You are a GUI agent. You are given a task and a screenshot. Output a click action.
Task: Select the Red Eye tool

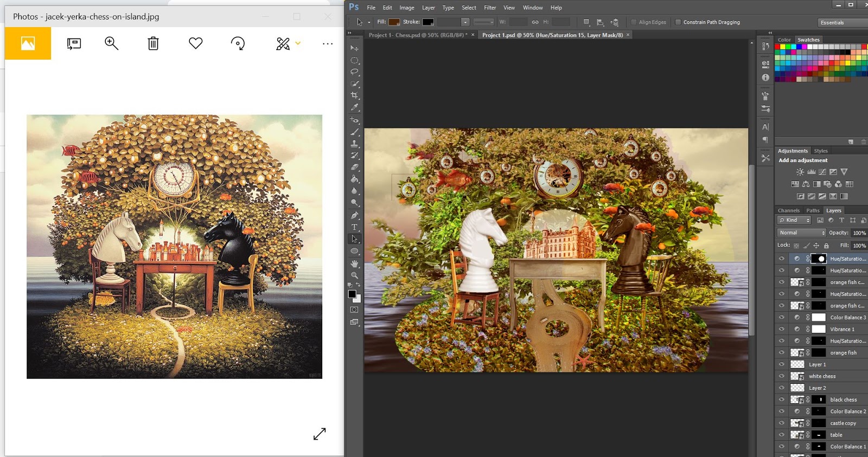355,120
